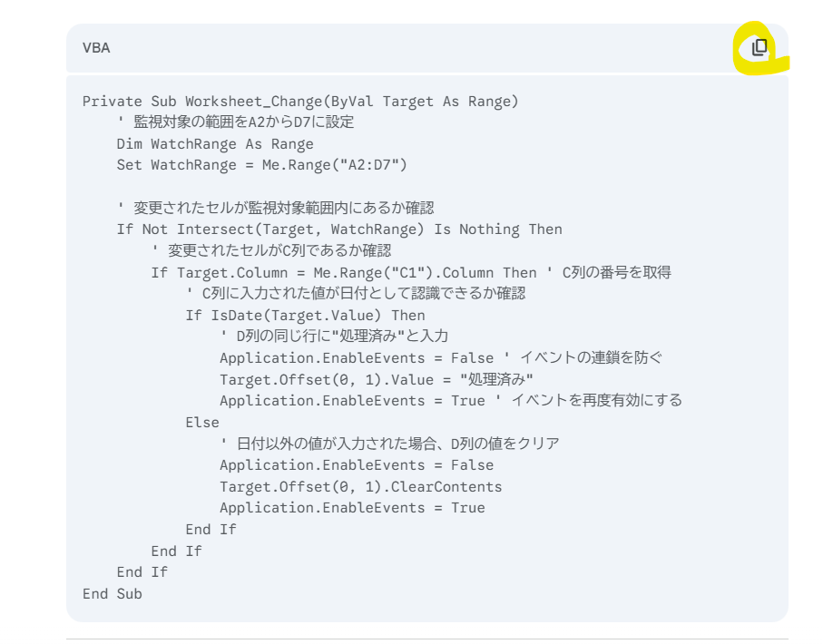This screenshot has height=644, width=823.
Task: Click the last EnableEvents = True line
Action: click(352, 508)
